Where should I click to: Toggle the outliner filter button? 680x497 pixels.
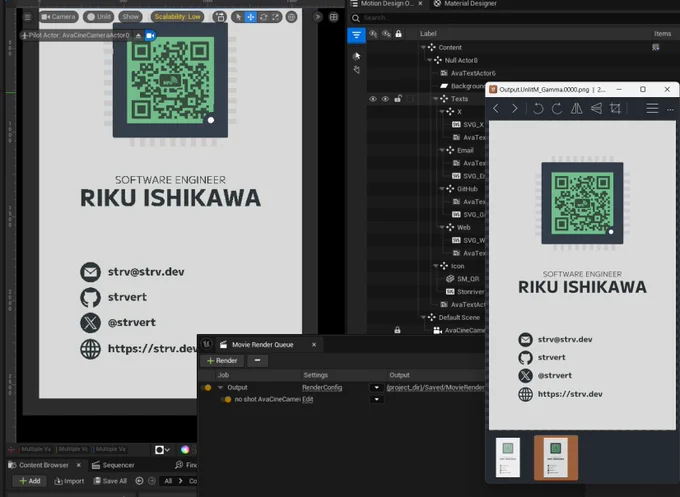coord(356,35)
